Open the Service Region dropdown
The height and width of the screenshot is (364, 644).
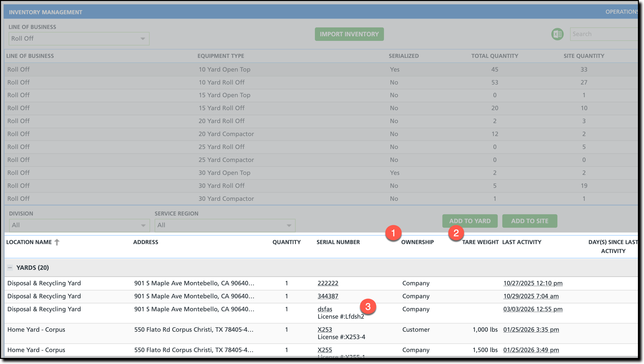[225, 225]
